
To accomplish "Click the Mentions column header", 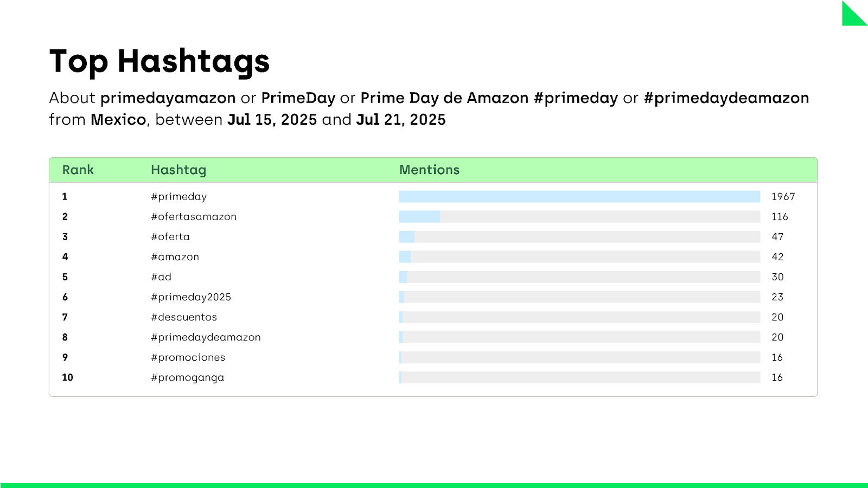I will (429, 170).
